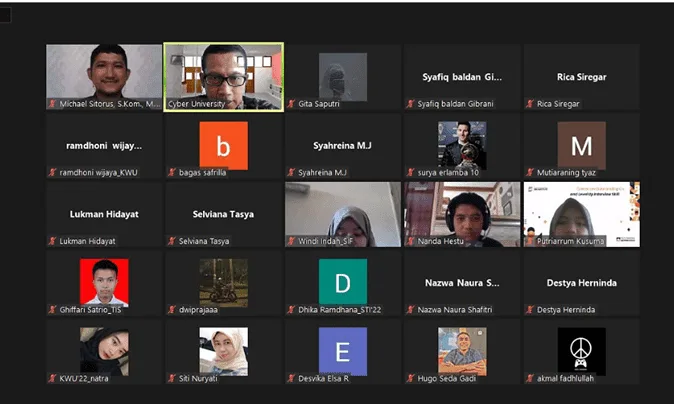The width and height of the screenshot is (674, 404).
Task: Click 'Dhika Ramdhana_STI'22' name label
Action: coord(340,309)
